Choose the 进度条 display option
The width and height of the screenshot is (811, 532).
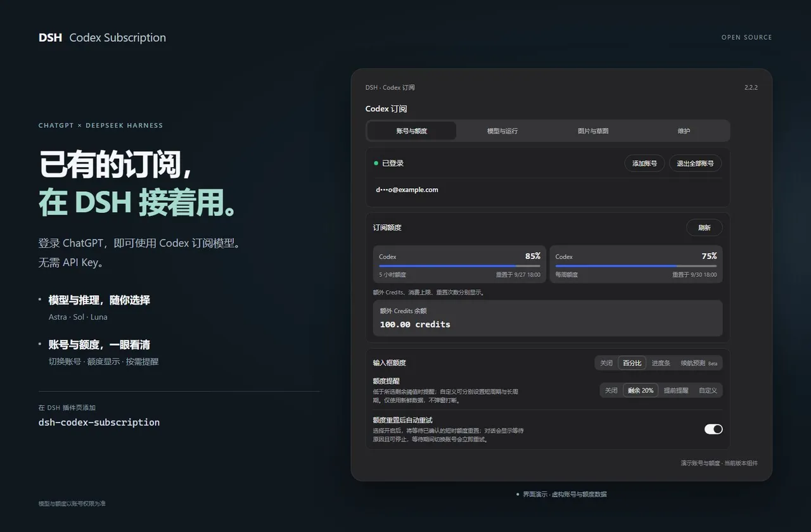(x=661, y=364)
